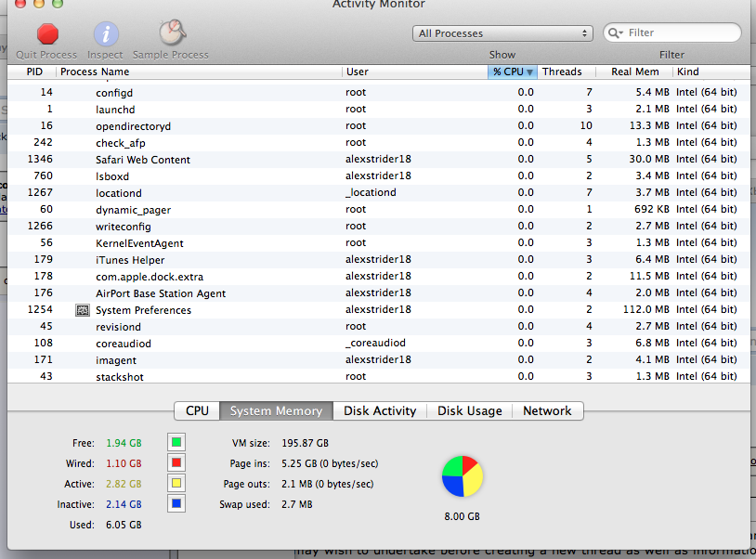Click the Swap used 2.7 MB value
Viewport: 756px width, 559px height.
(297, 504)
